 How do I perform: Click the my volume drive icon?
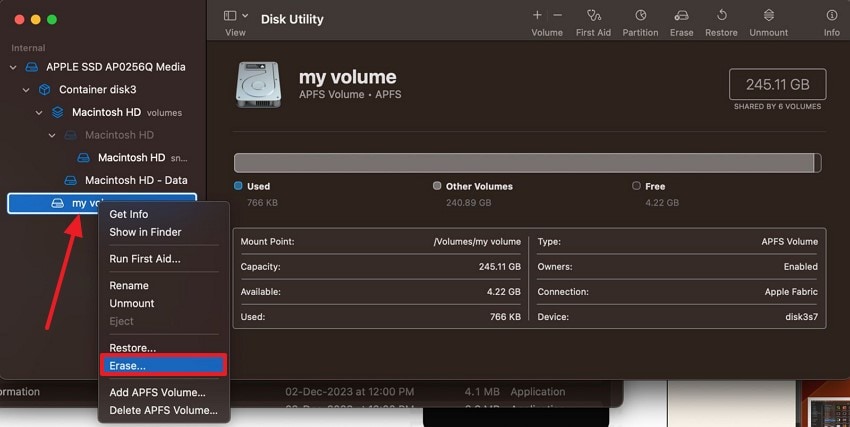(x=259, y=85)
